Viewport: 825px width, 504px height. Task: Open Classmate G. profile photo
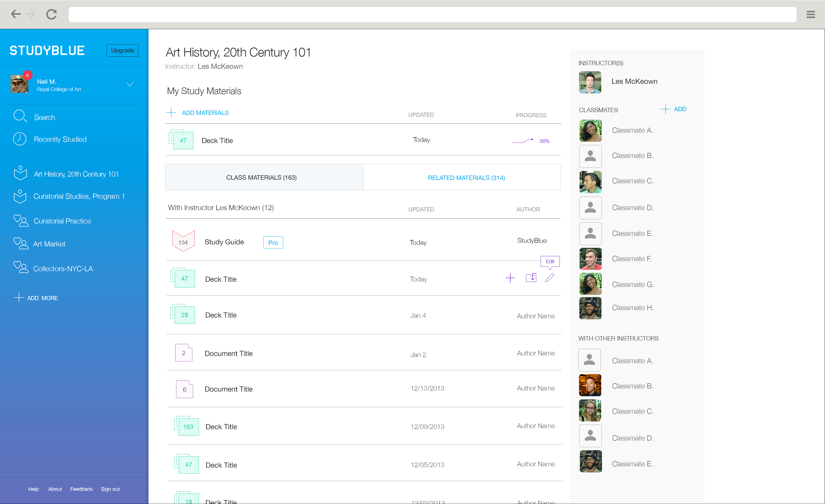pyautogui.click(x=590, y=284)
